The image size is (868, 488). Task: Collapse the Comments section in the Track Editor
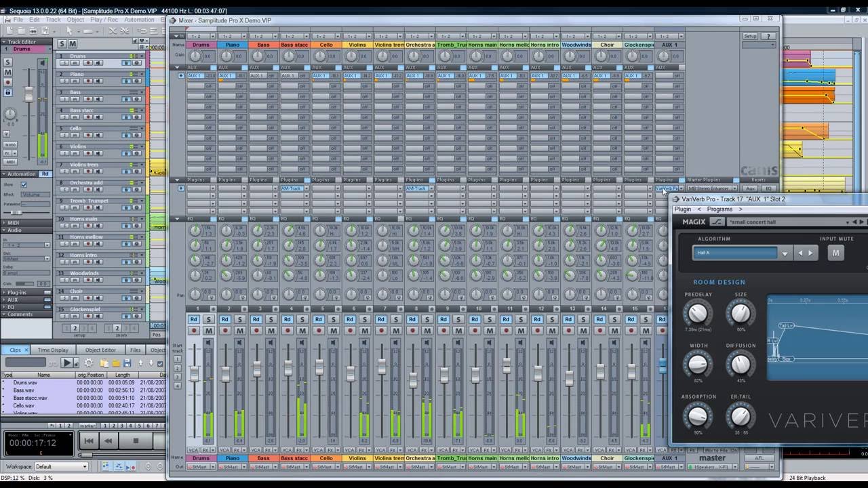(5, 314)
